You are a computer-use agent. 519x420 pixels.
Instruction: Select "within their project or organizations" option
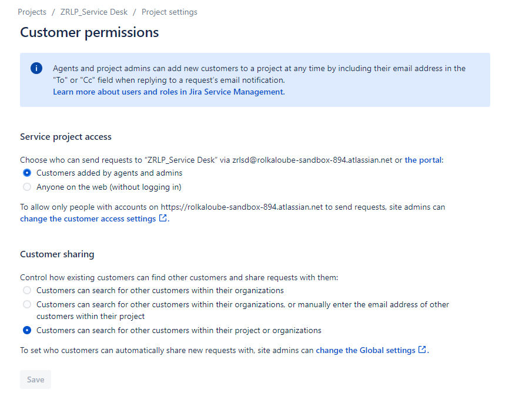[x=26, y=330]
